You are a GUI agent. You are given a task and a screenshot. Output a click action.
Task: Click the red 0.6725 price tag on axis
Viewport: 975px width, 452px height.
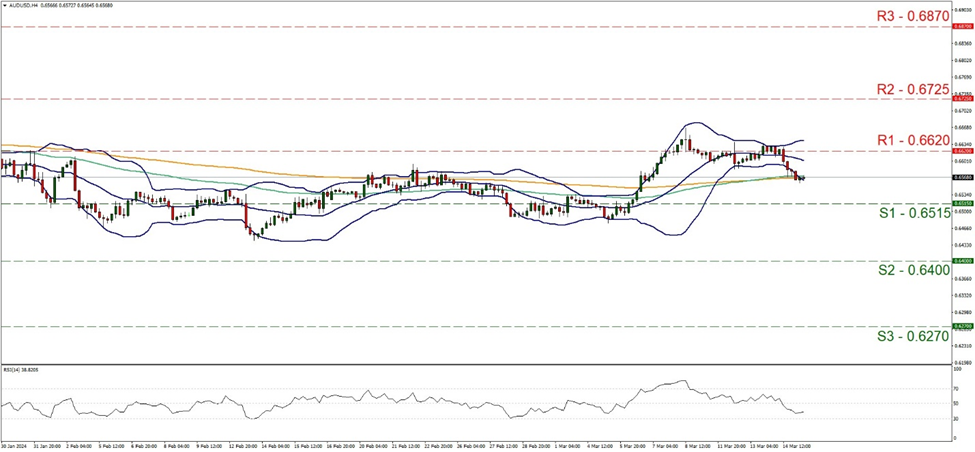pyautogui.click(x=961, y=99)
